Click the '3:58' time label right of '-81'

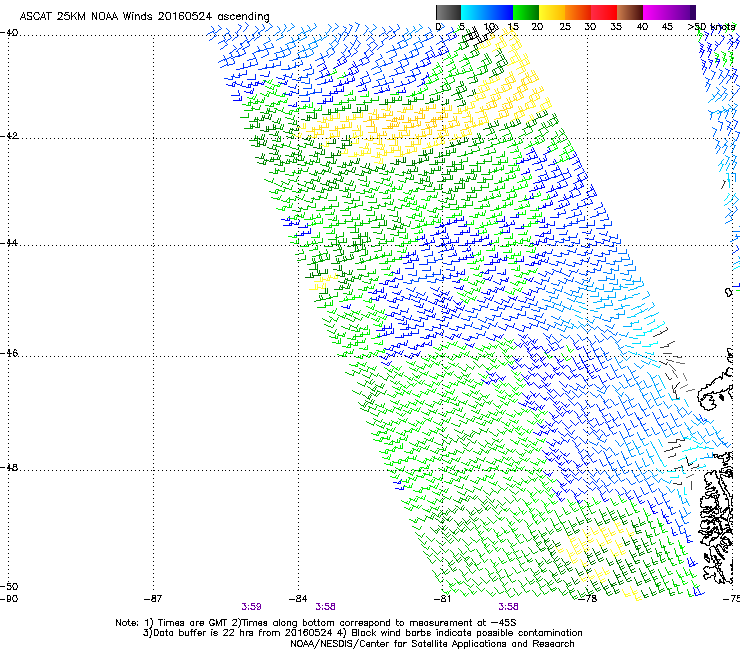[x=508, y=607]
